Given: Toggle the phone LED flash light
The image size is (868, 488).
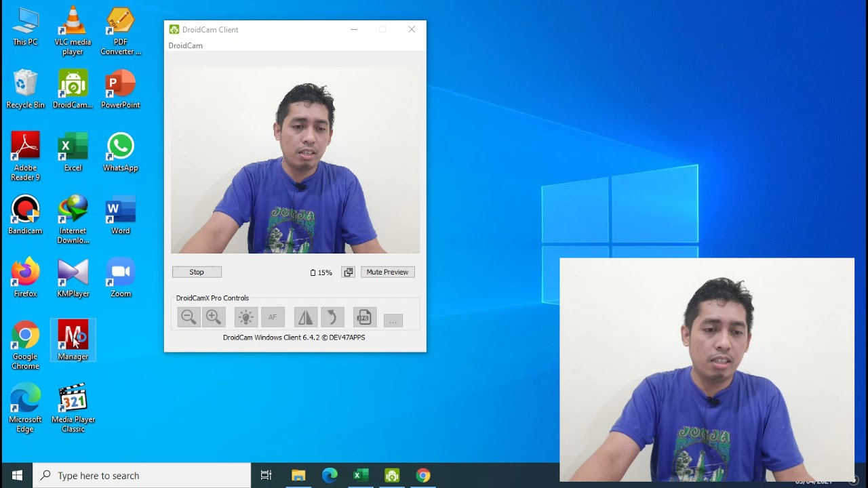Looking at the screenshot, I should coord(245,317).
